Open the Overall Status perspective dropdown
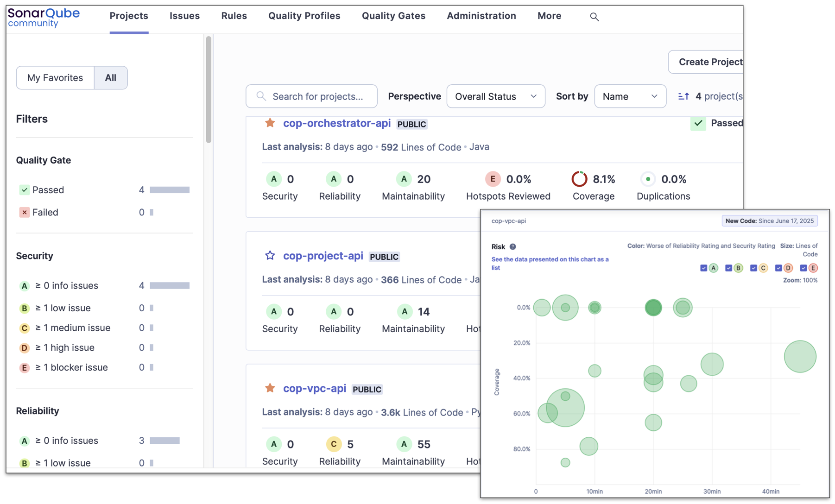Viewport: 835px width, 504px height. [x=495, y=96]
